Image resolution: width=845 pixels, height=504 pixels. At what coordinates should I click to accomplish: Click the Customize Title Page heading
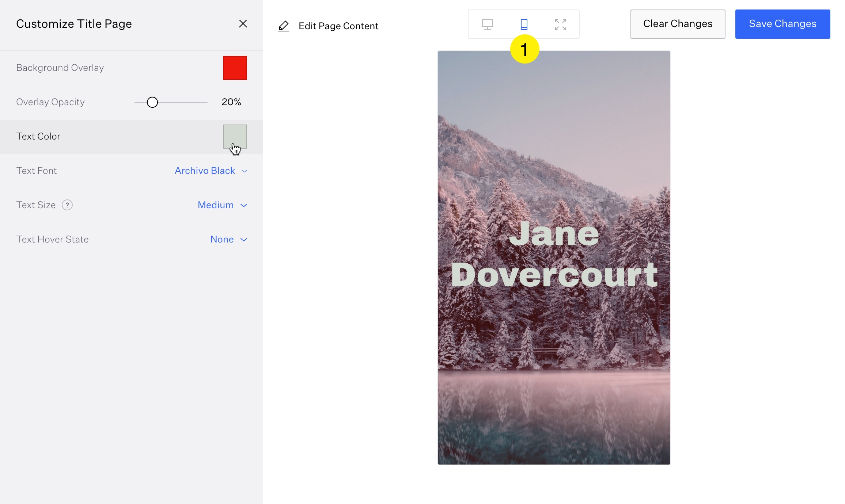click(x=74, y=24)
